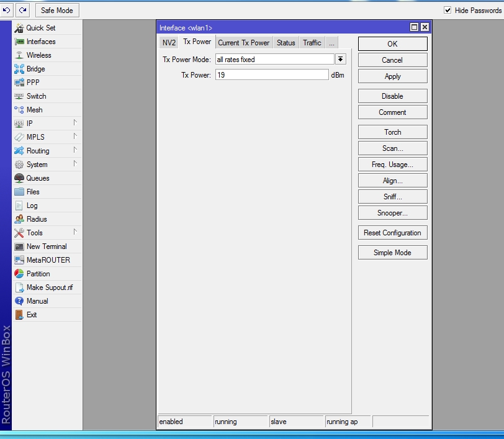Click the Tx Power value field
The width and height of the screenshot is (504, 439).
pyautogui.click(x=272, y=75)
